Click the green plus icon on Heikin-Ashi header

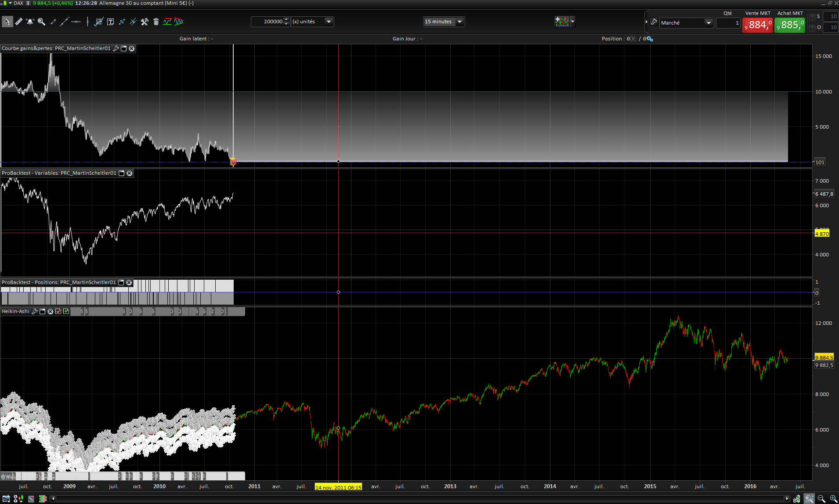(x=66, y=311)
